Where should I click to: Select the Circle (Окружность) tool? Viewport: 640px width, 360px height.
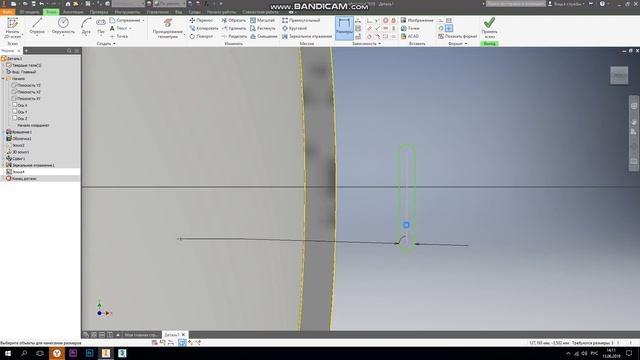pyautogui.click(x=63, y=26)
